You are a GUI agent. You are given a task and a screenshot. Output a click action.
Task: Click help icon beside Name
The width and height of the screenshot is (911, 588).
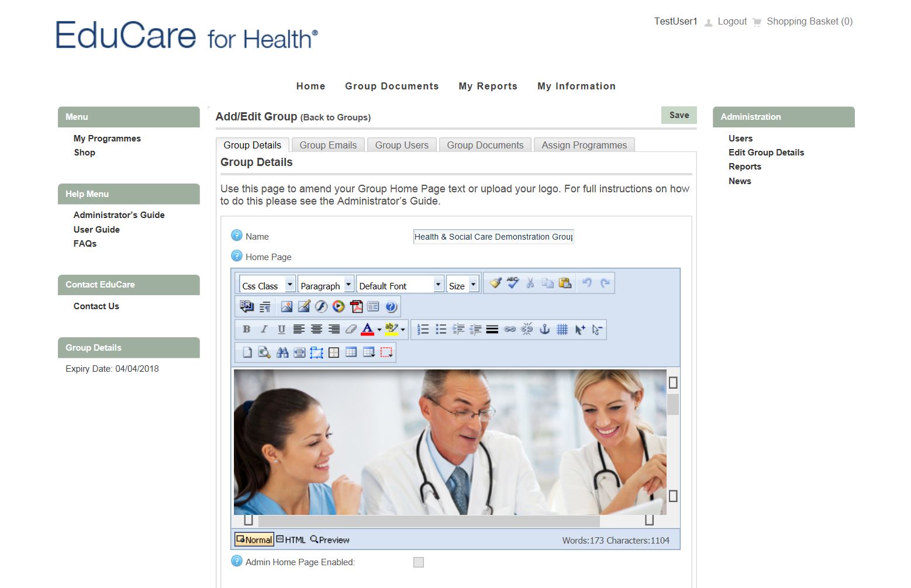pyautogui.click(x=237, y=236)
